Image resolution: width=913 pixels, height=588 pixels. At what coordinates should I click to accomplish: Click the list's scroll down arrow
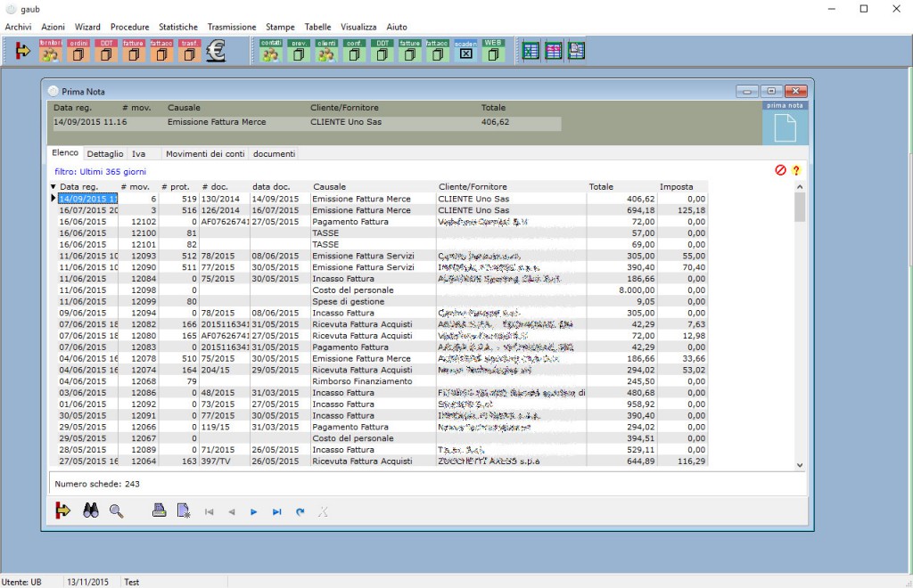(799, 465)
